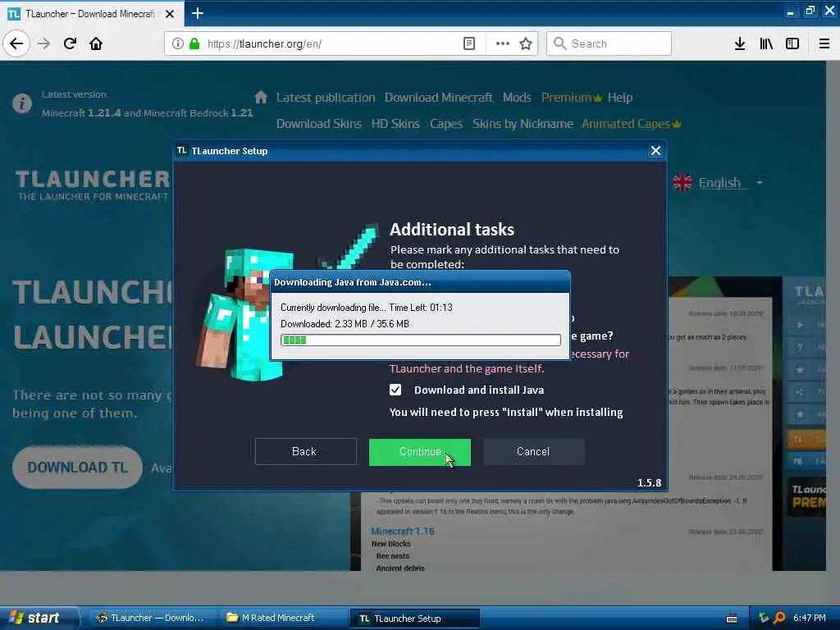Open the Library icon in toolbar
This screenshot has height=630, width=840.
(766, 44)
